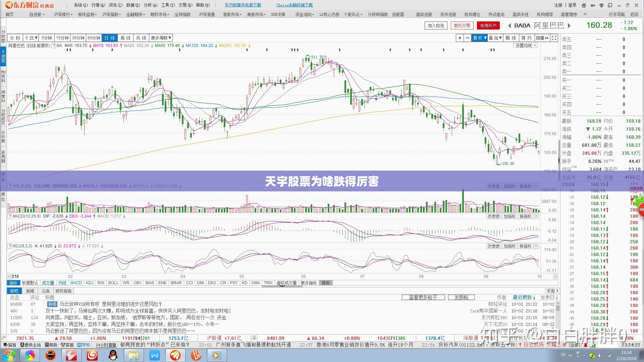Viewport: 644px width, 362px height.
Task: Click the 发新帖 button
Action: click(461, 297)
